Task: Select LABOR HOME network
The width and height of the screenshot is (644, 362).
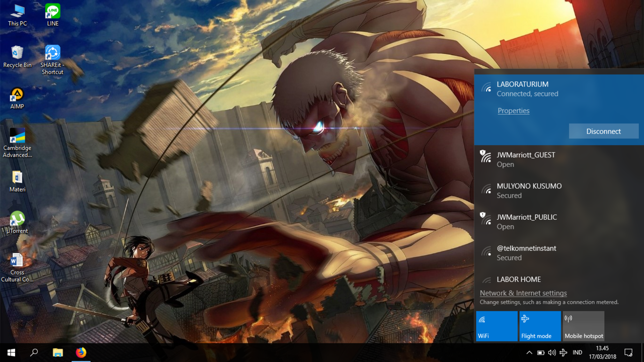Action: [x=559, y=279]
